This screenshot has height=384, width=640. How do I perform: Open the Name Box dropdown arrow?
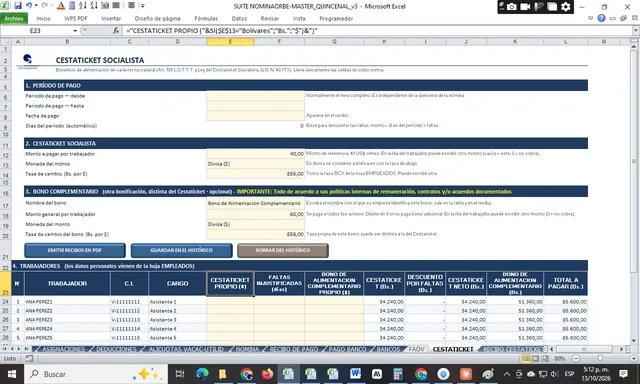[x=75, y=31]
